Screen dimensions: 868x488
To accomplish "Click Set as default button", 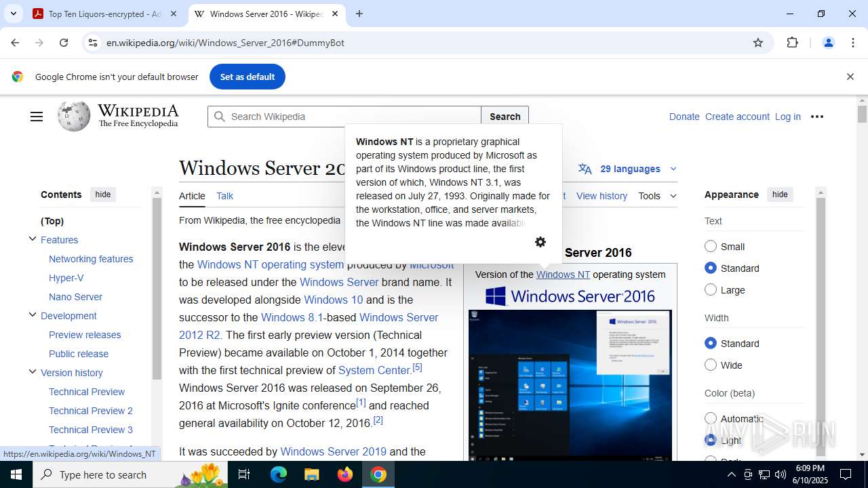I will (248, 77).
